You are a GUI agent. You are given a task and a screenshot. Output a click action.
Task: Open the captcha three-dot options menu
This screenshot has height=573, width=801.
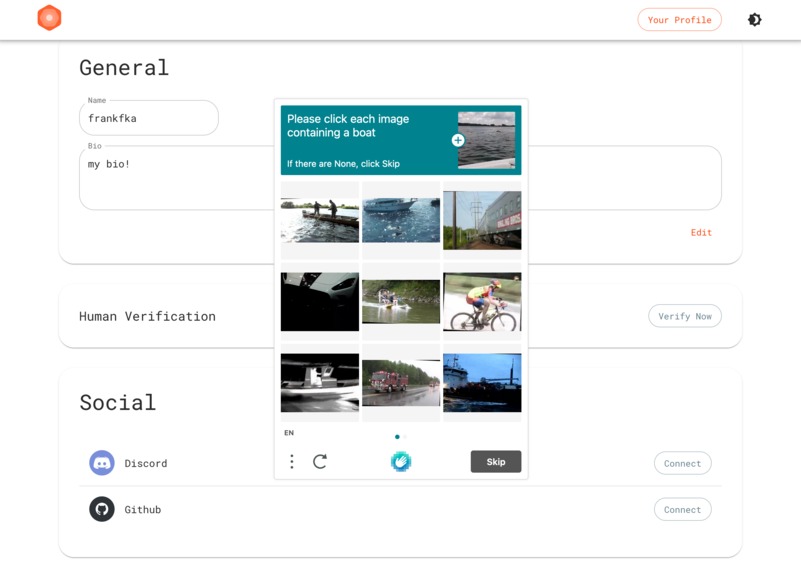(x=292, y=462)
